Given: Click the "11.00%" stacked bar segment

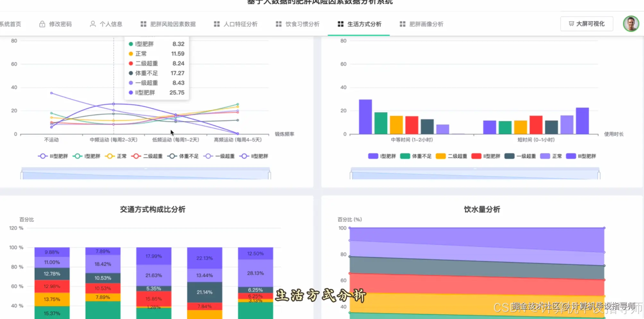Looking at the screenshot, I should tap(52, 262).
